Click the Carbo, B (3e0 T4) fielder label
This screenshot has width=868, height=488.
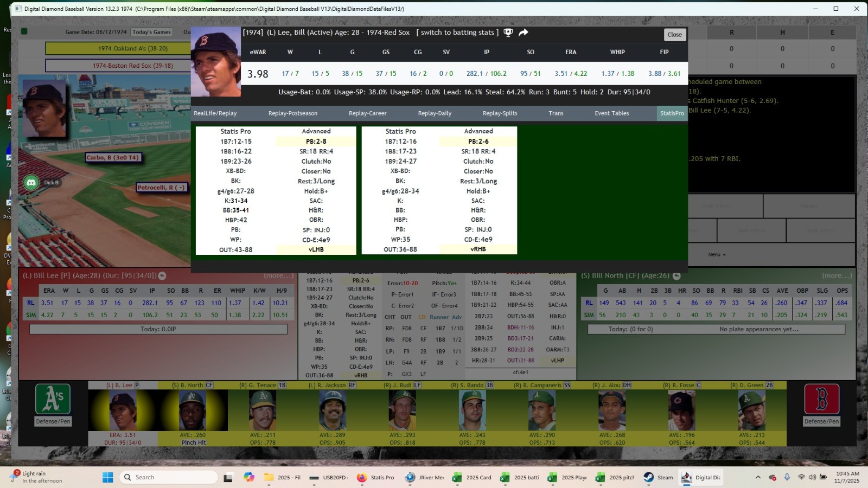coord(113,157)
